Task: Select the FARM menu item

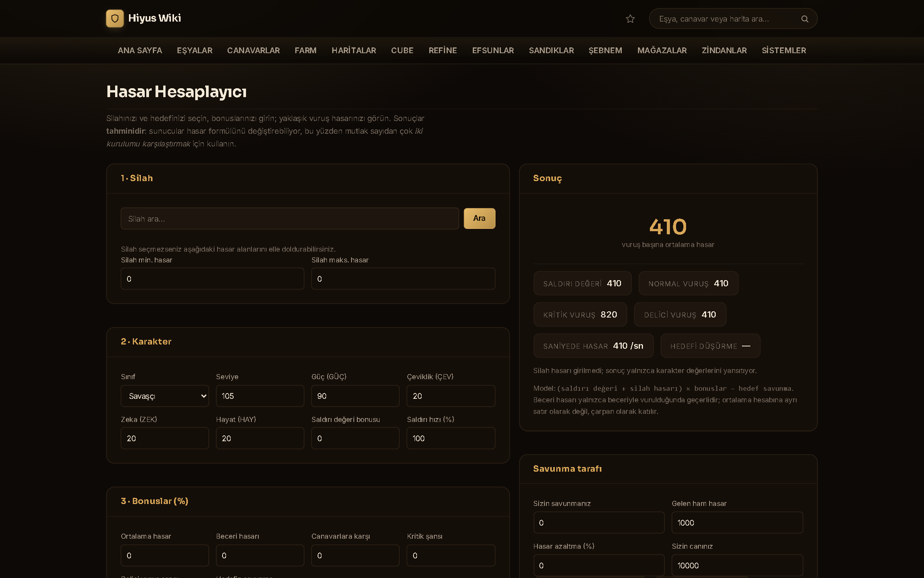Action: coord(306,50)
